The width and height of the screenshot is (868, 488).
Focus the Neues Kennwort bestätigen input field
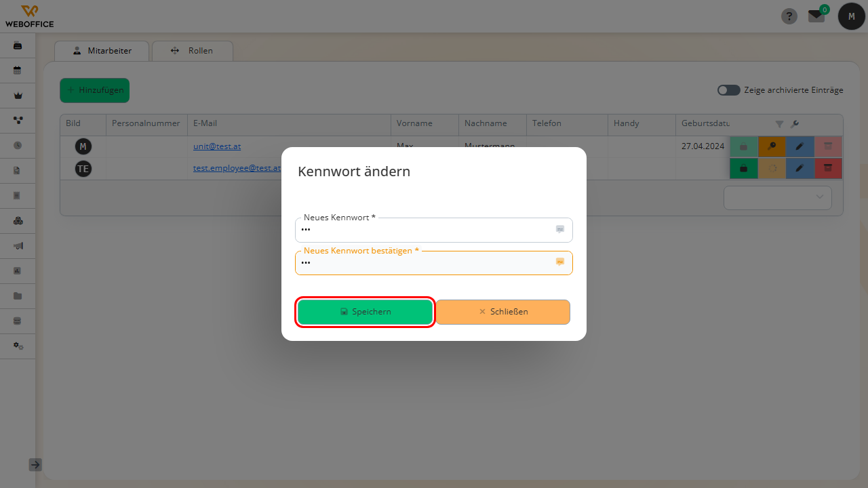pos(434,262)
